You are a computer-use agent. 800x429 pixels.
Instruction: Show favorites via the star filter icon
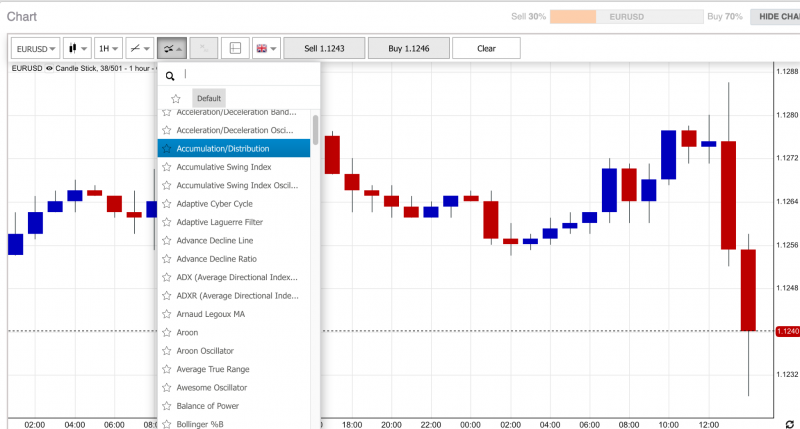[176, 98]
